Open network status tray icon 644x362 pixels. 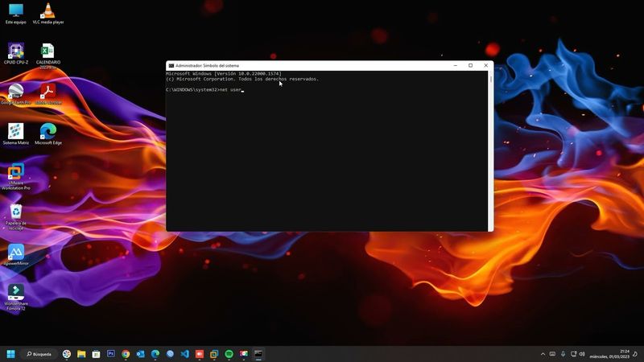[x=573, y=354]
